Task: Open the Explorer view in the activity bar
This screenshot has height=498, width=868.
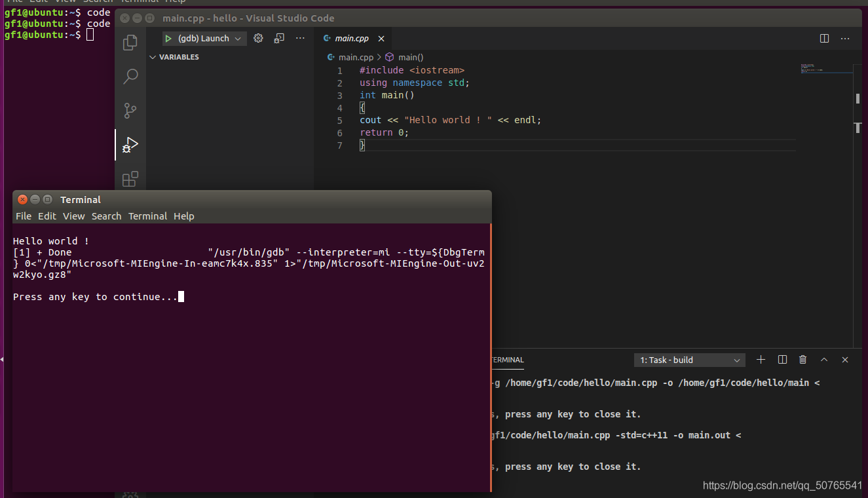Action: click(130, 43)
